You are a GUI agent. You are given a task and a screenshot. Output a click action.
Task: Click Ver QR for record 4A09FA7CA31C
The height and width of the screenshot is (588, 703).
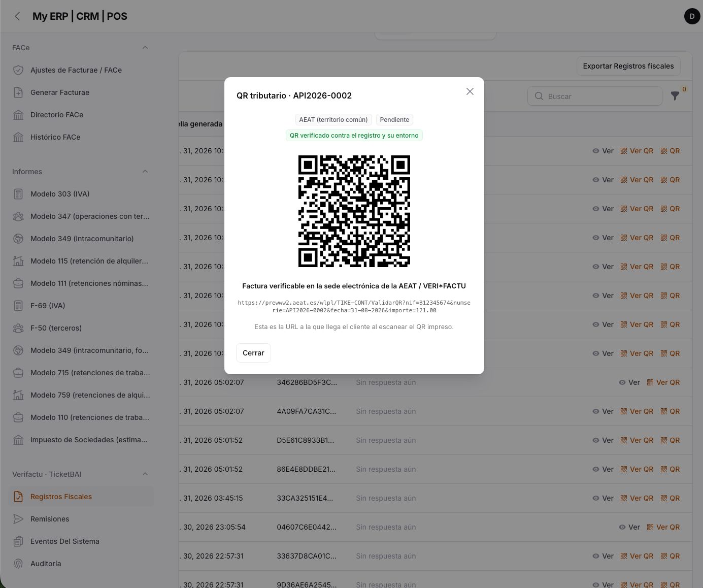pyautogui.click(x=637, y=411)
